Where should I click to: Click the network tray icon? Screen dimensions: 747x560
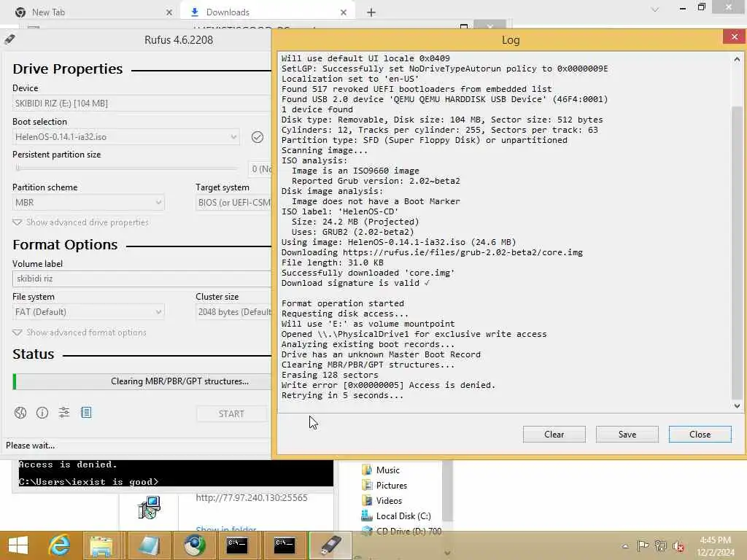[660, 545]
